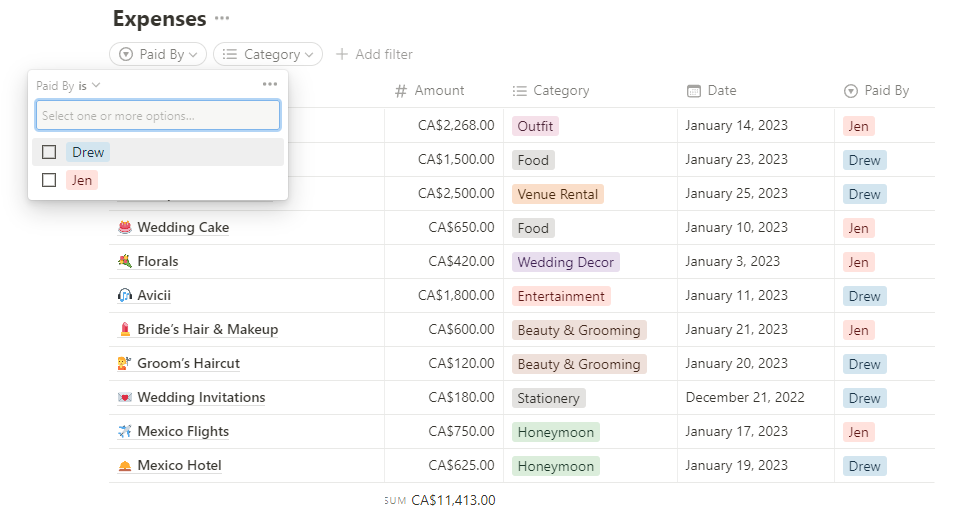Click the Avicii headphones icon
The height and width of the screenshot is (516, 977).
click(125, 296)
